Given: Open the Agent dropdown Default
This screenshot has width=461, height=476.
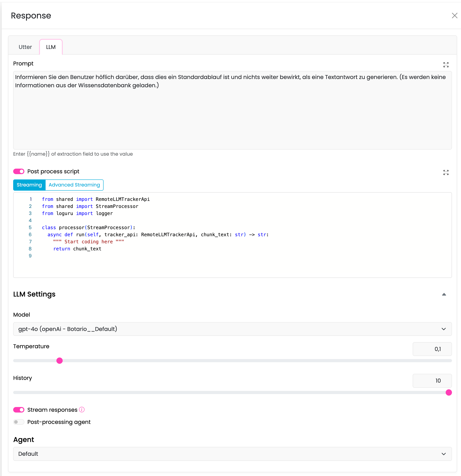Looking at the screenshot, I should [x=232, y=454].
